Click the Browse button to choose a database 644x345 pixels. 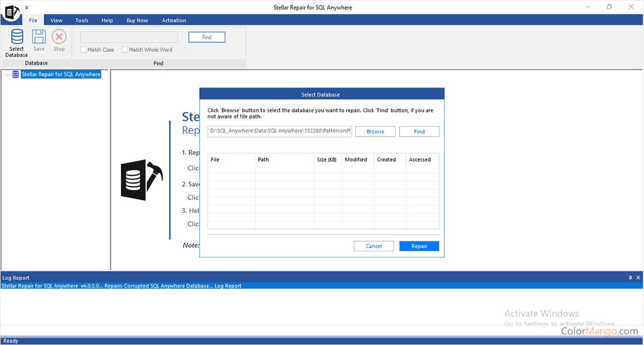coord(375,131)
